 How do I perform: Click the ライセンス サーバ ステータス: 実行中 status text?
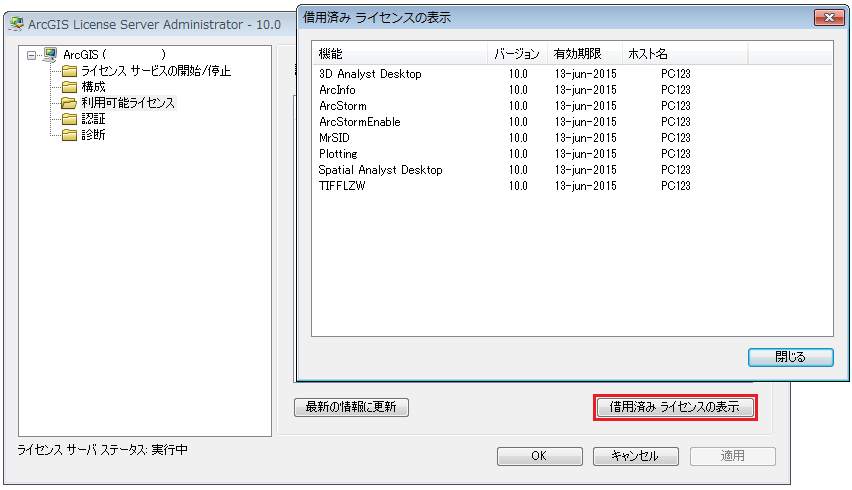click(103, 450)
